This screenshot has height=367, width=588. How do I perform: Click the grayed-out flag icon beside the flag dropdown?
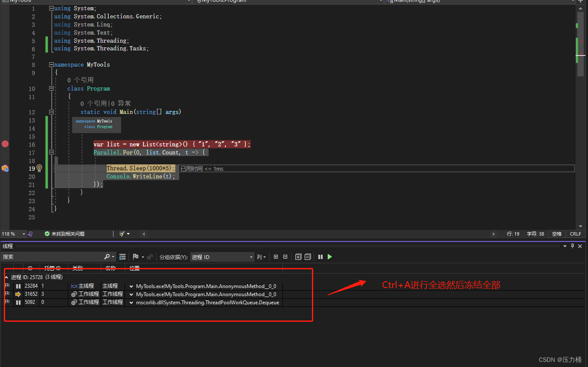pyautogui.click(x=150, y=257)
